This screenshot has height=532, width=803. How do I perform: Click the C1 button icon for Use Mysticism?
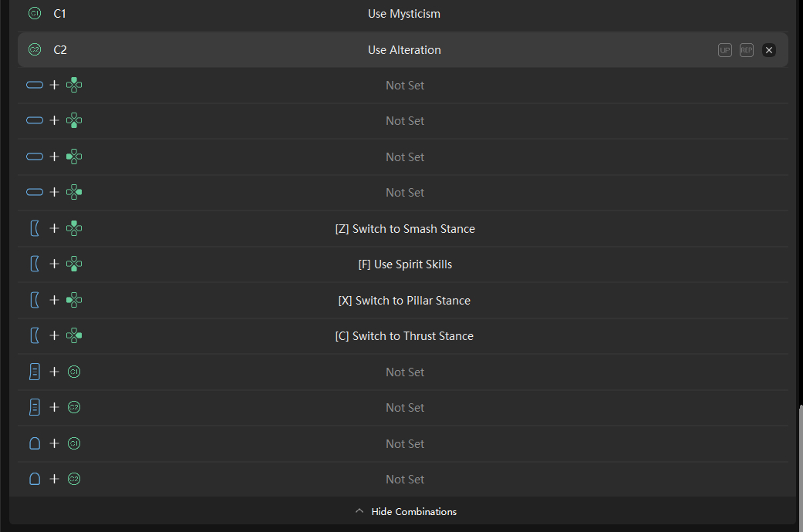35,14
